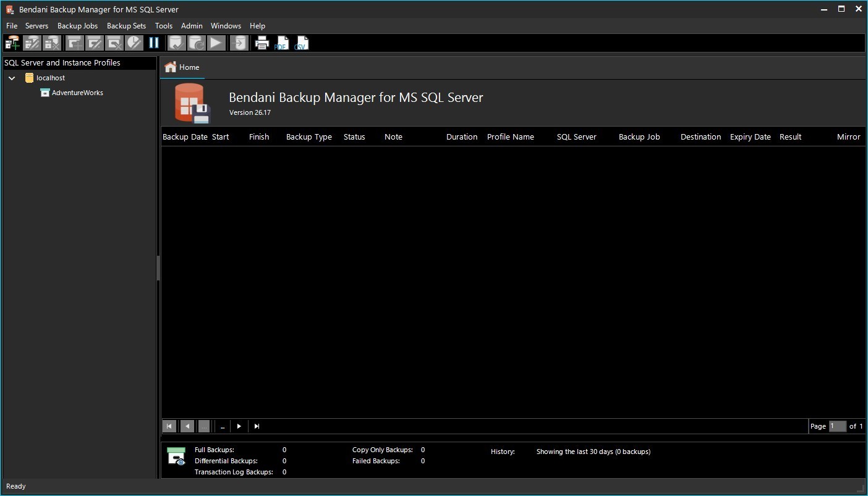Sort by Backup Type column header
868x496 pixels.
(309, 137)
